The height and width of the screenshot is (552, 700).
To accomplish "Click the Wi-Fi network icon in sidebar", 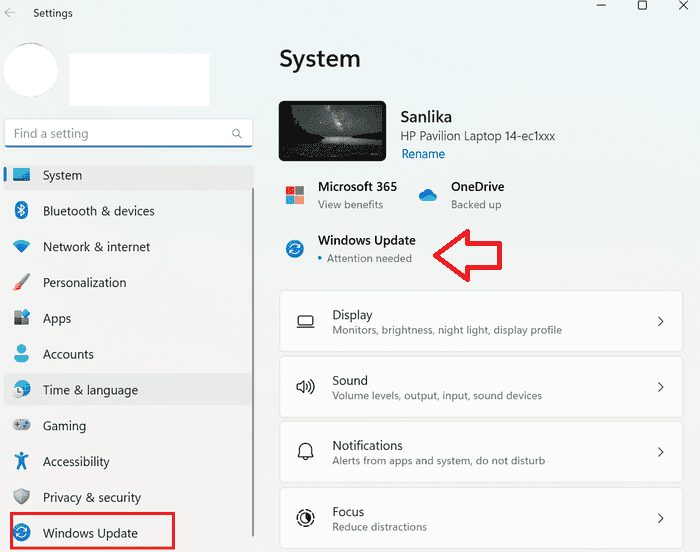I will (x=21, y=246).
